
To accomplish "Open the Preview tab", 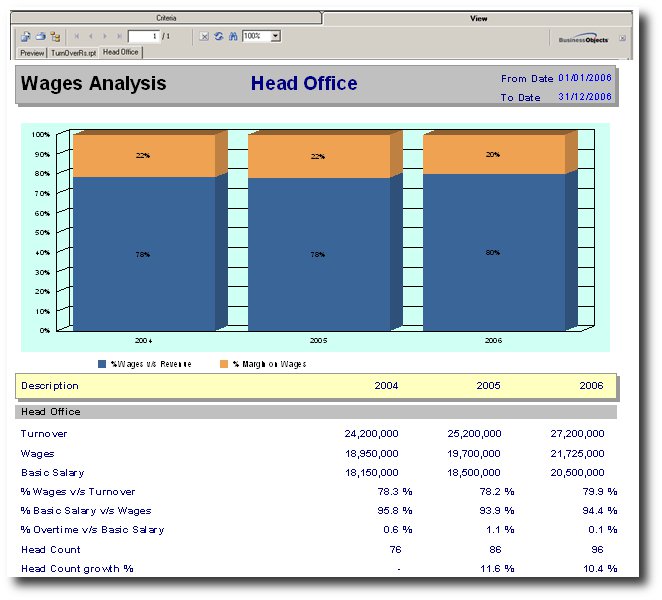I will click(32, 52).
